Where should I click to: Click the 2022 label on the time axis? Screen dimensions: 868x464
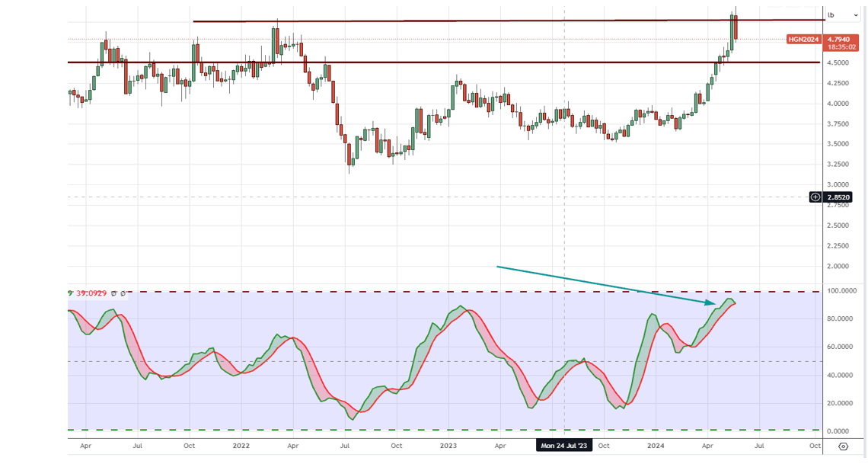click(241, 446)
